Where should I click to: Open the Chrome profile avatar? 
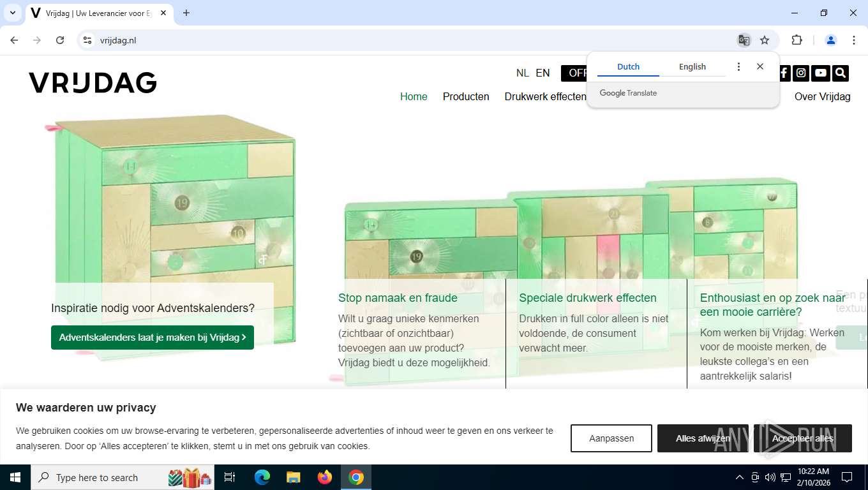pos(831,40)
